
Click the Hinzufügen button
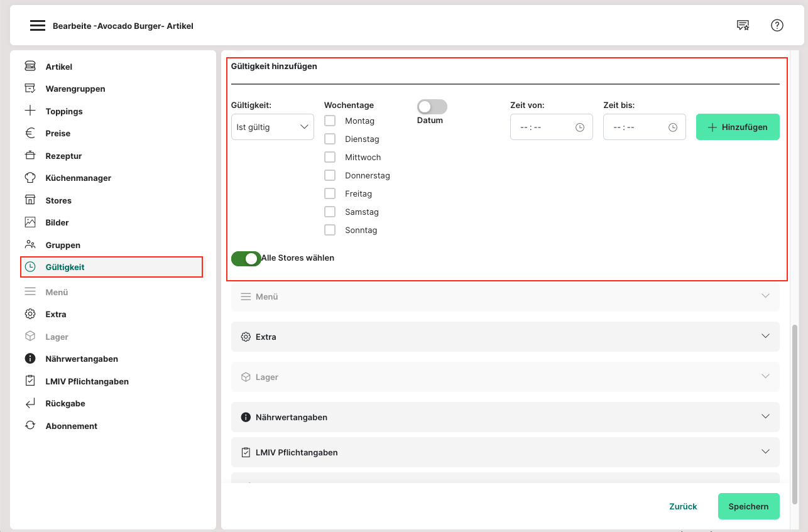(x=738, y=127)
